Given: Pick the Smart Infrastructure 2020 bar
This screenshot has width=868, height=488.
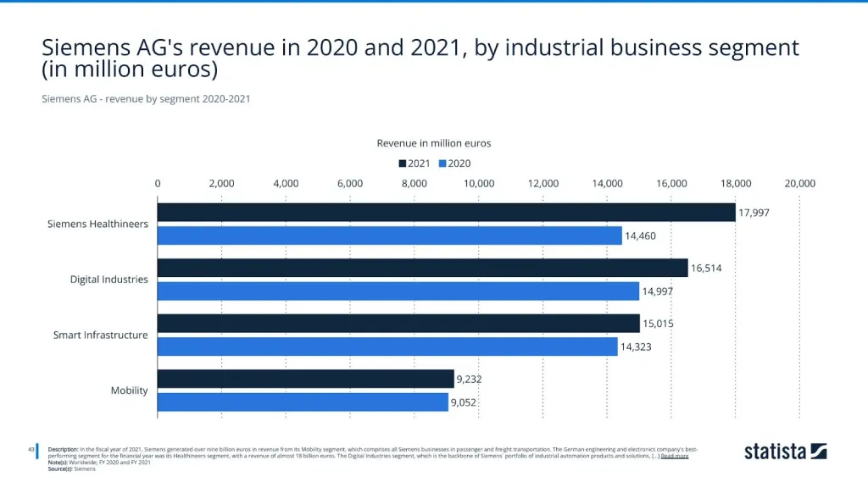Looking at the screenshot, I should [387, 347].
